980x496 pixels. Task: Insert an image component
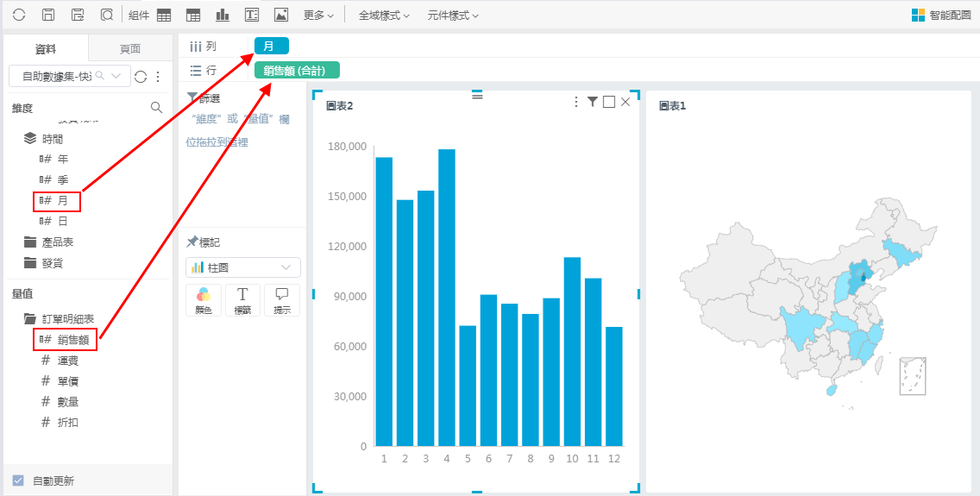pos(280,15)
